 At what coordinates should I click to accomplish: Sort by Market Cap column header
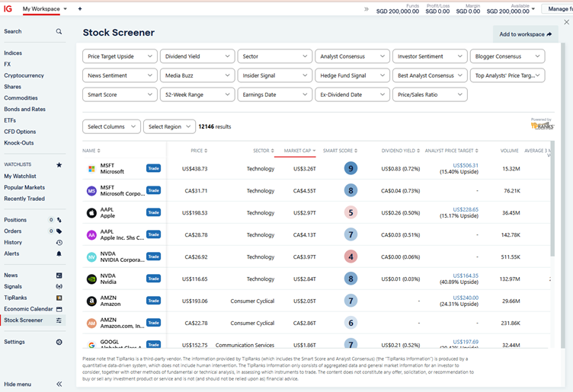point(299,151)
